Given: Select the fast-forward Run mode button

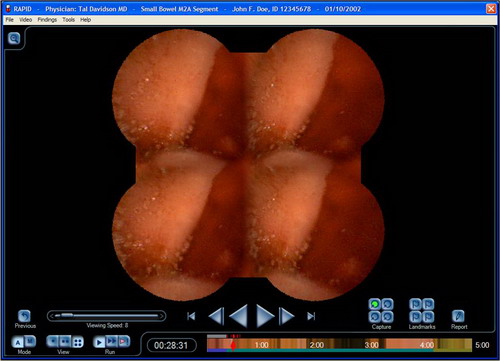Looking at the screenshot, I should (112, 341).
